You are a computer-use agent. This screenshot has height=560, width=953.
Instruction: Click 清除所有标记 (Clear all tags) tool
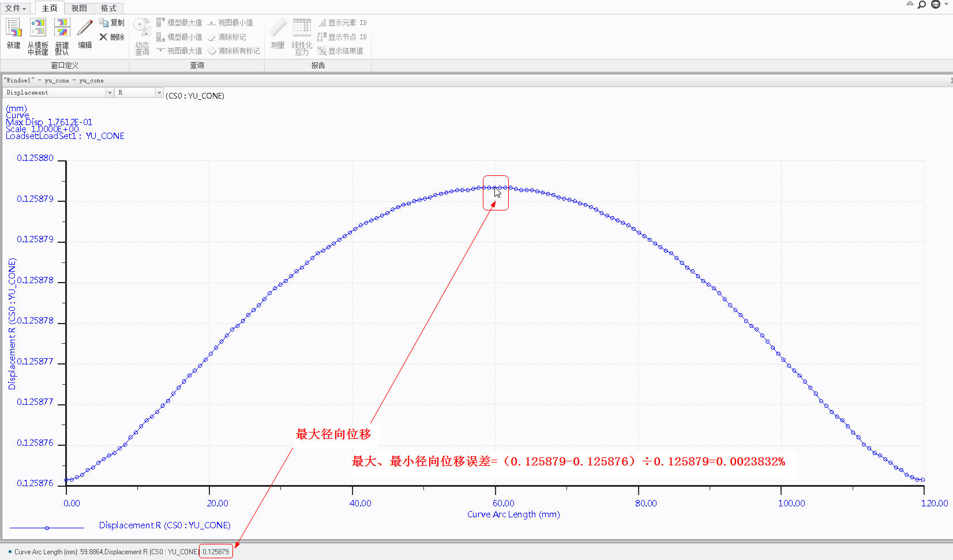coord(234,51)
